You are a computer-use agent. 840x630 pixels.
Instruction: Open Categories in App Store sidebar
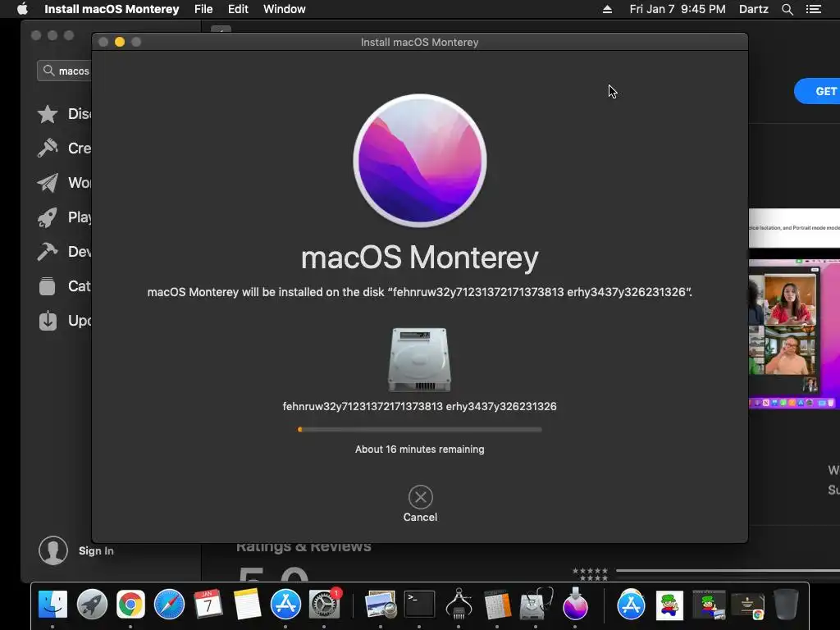(x=48, y=286)
